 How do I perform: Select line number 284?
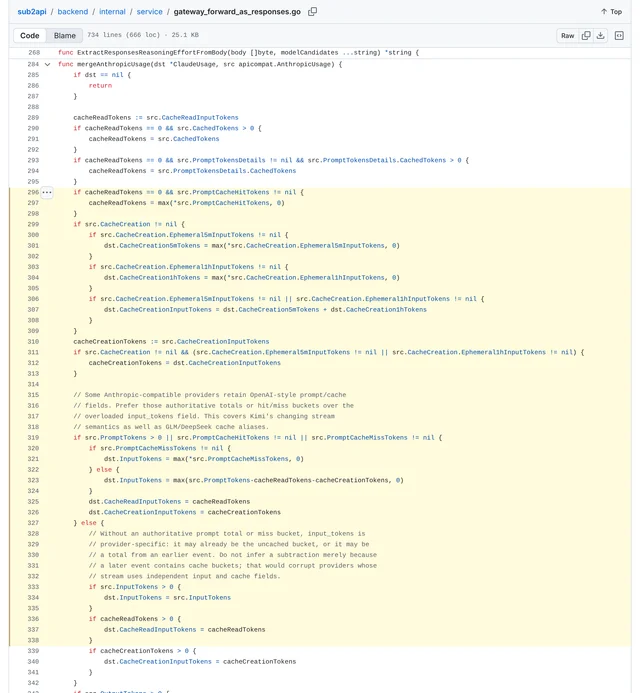(x=33, y=64)
